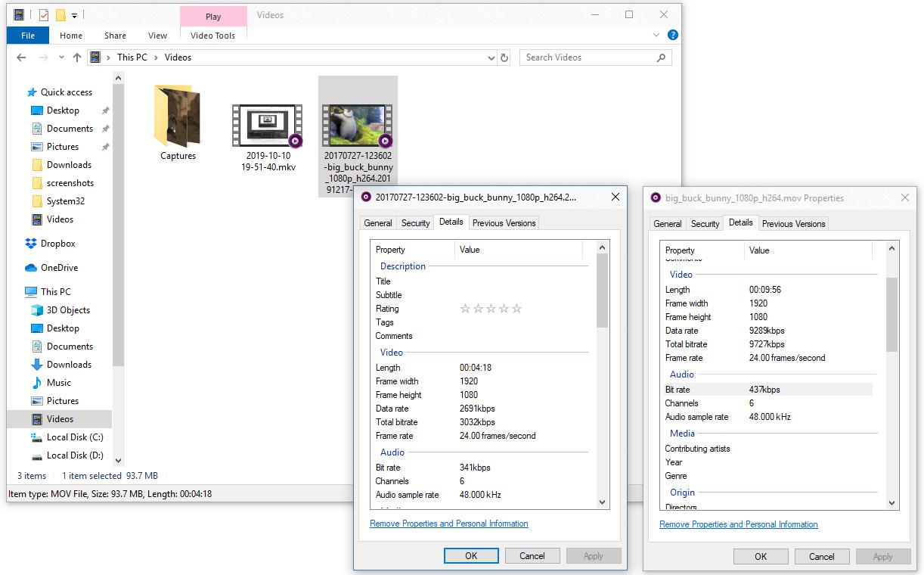
Task: Select the big_buck_bunny video thumbnail
Action: [x=358, y=126]
